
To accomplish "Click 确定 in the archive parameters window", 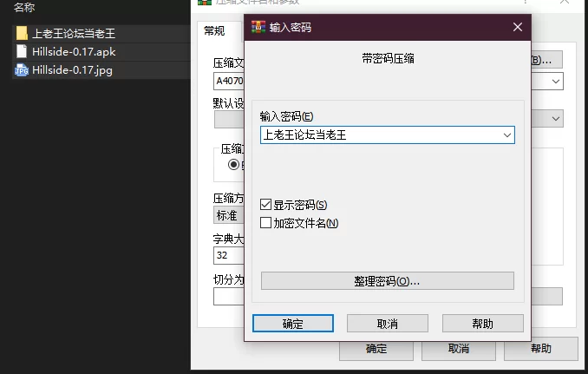I will click(376, 349).
